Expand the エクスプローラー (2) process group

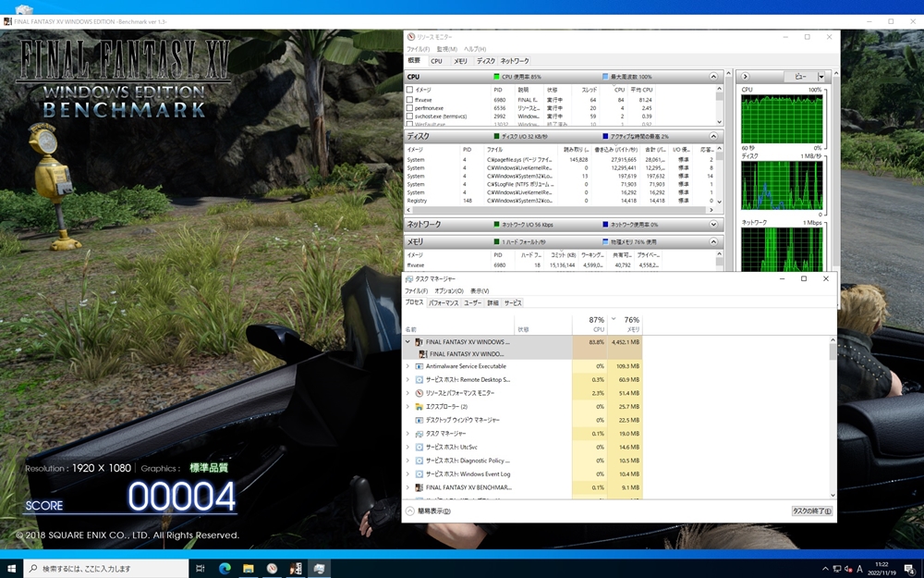coord(407,407)
